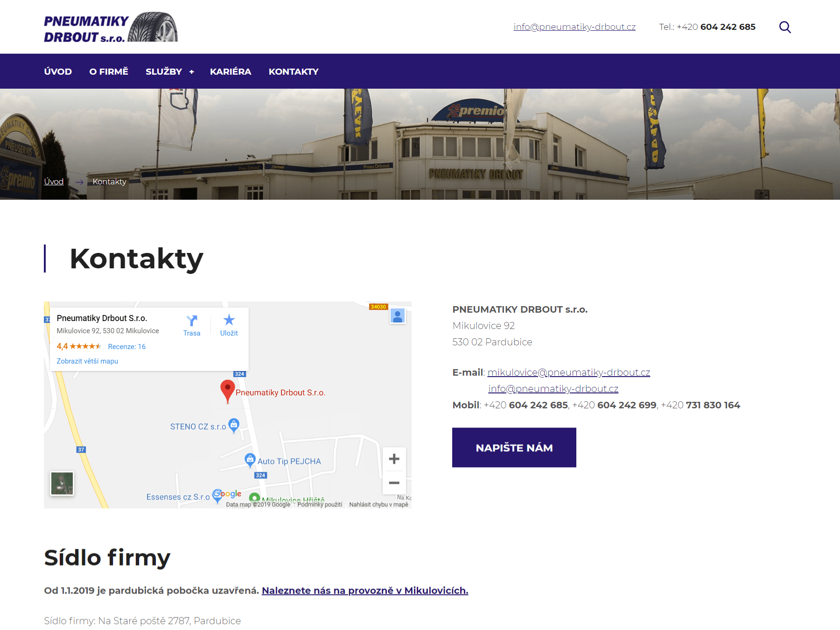Open Street View pegman icon on map
The width and height of the screenshot is (840, 630).
398,316
